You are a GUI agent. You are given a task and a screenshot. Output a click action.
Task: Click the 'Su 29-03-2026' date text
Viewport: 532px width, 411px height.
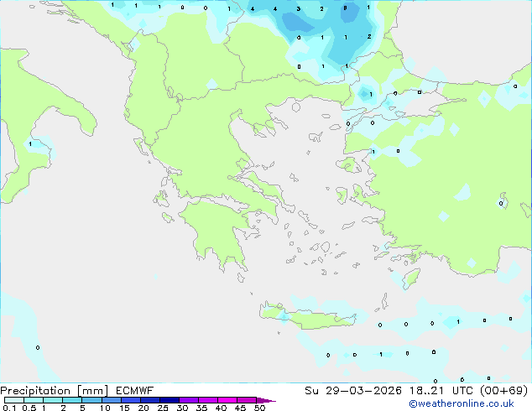click(353, 391)
